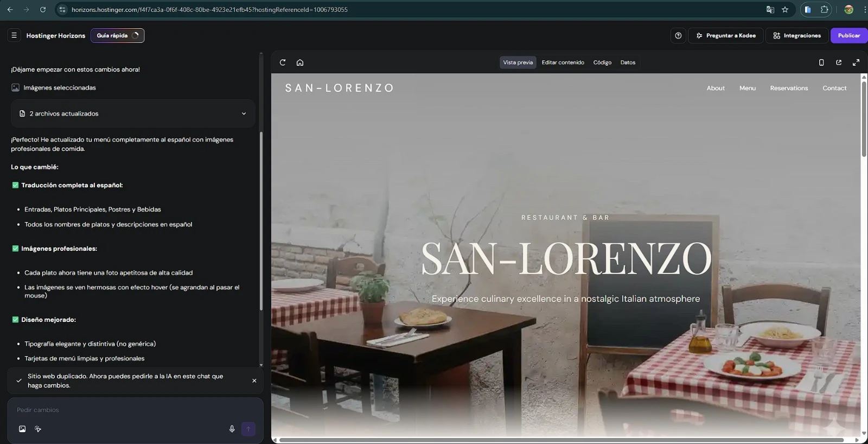Click the preview refresh icon

pyautogui.click(x=283, y=62)
